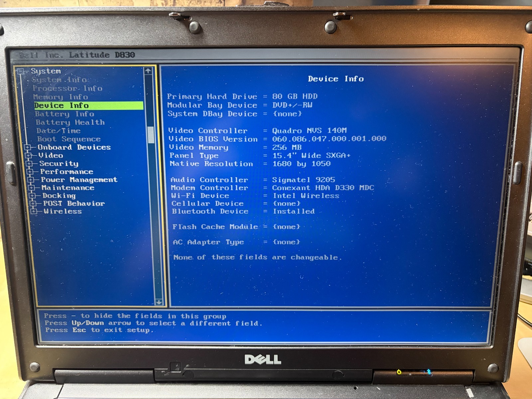The width and height of the screenshot is (532, 399).
Task: Click 'Cellular Device' label
Action: [x=207, y=203]
